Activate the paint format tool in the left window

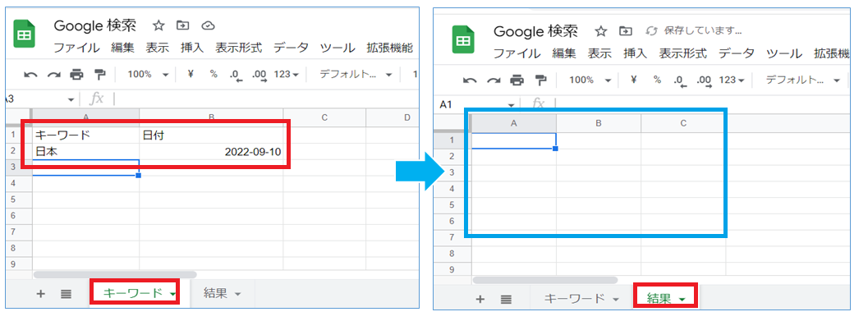pos(99,74)
